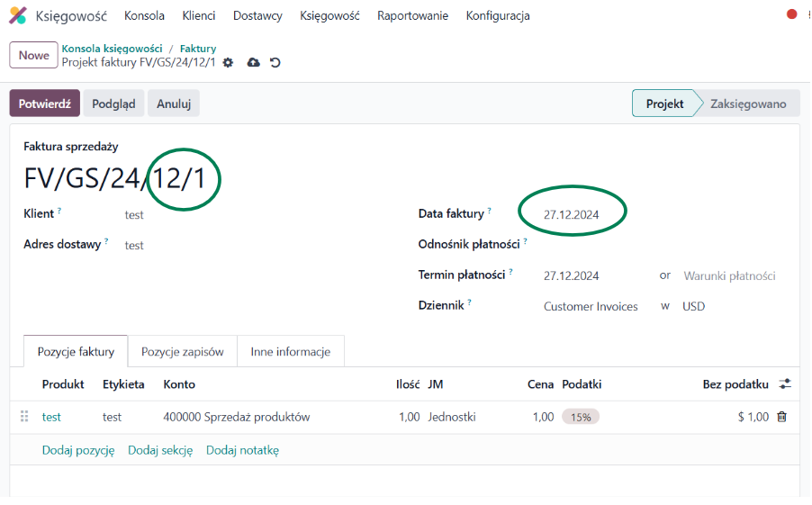The height and width of the screenshot is (505, 812).
Task: Click the Jednostki unit cell
Action: click(452, 417)
